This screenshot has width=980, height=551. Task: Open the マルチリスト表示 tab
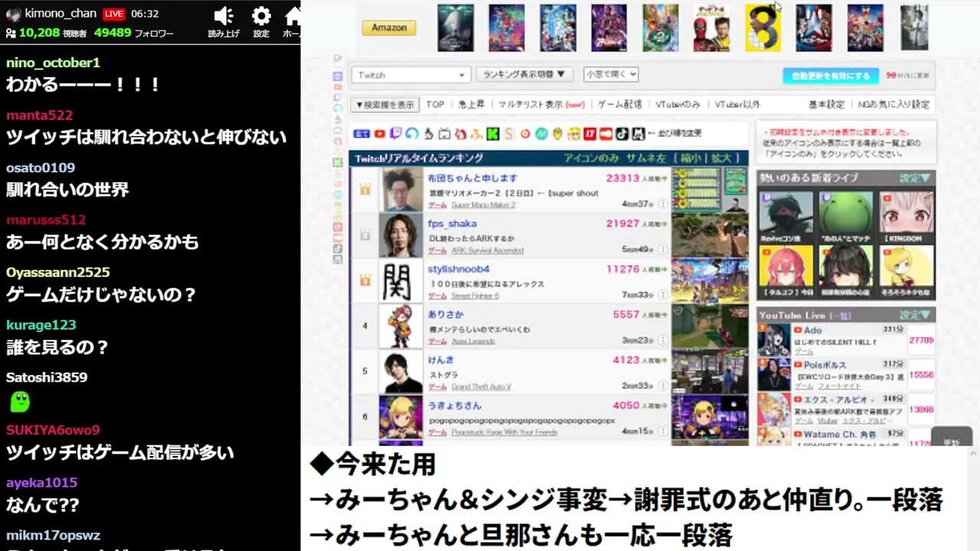541,104
